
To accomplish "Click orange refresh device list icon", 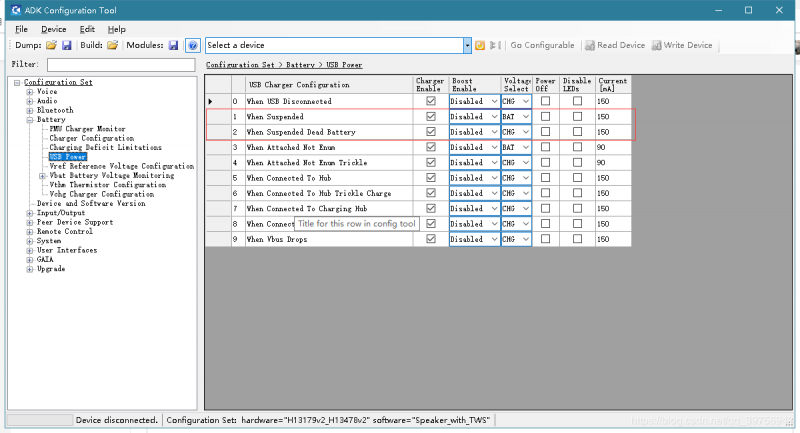I will coord(480,45).
